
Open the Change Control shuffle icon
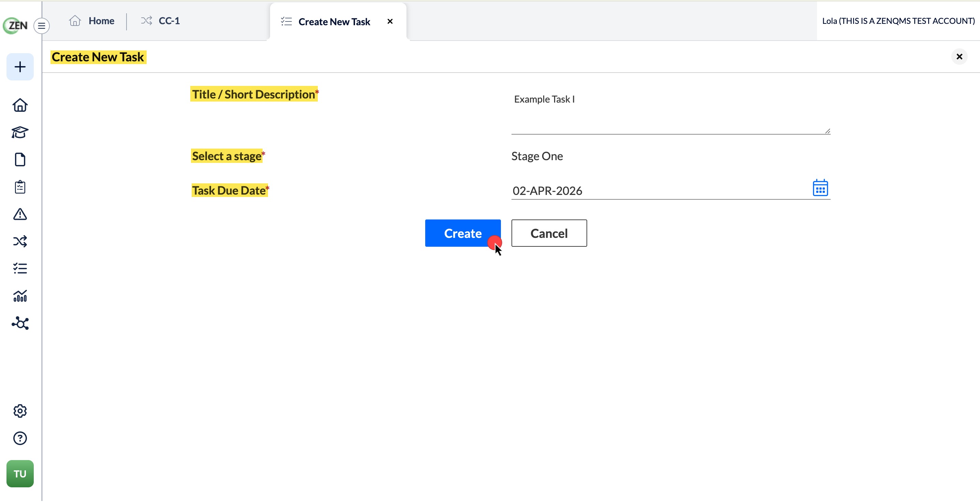(x=20, y=241)
